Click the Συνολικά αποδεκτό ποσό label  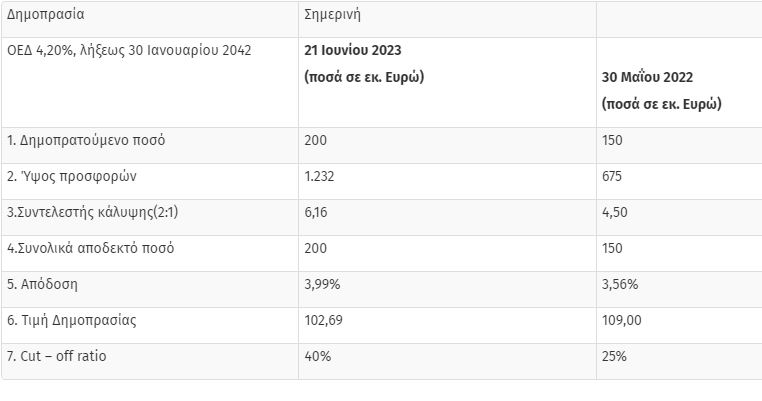tap(90, 248)
